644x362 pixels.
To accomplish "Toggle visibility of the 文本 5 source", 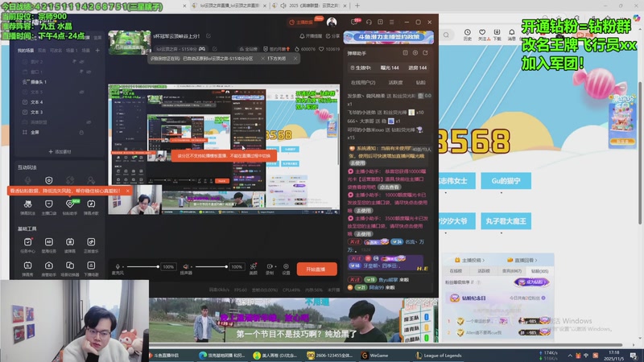I will pyautogui.click(x=82, y=92).
